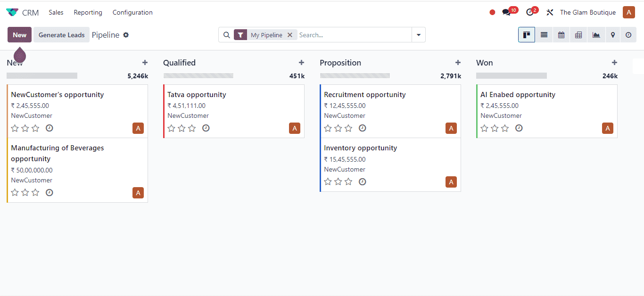Open the user avatar account menu

click(628, 12)
